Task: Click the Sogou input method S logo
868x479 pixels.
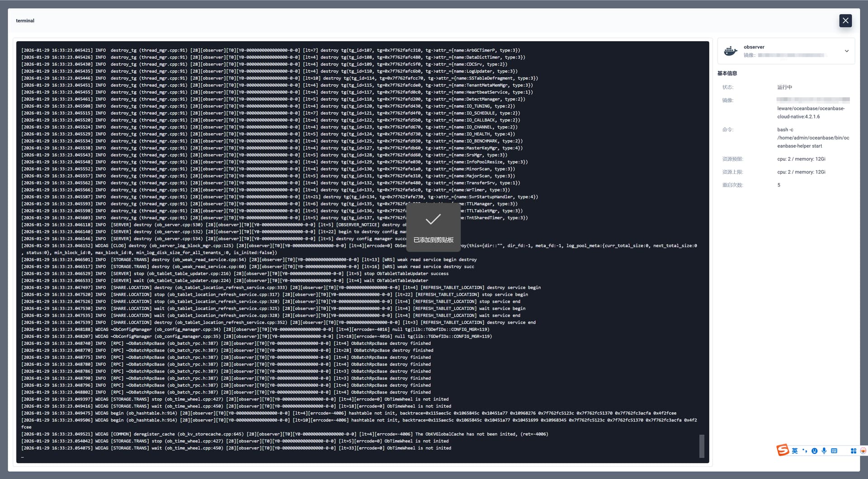Action: point(783,450)
